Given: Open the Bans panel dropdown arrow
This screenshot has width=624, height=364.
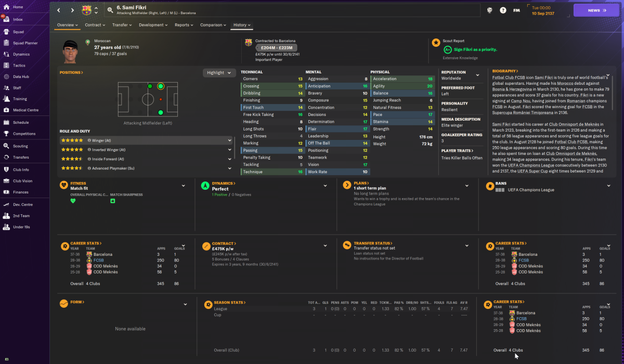Looking at the screenshot, I should (x=608, y=186).
